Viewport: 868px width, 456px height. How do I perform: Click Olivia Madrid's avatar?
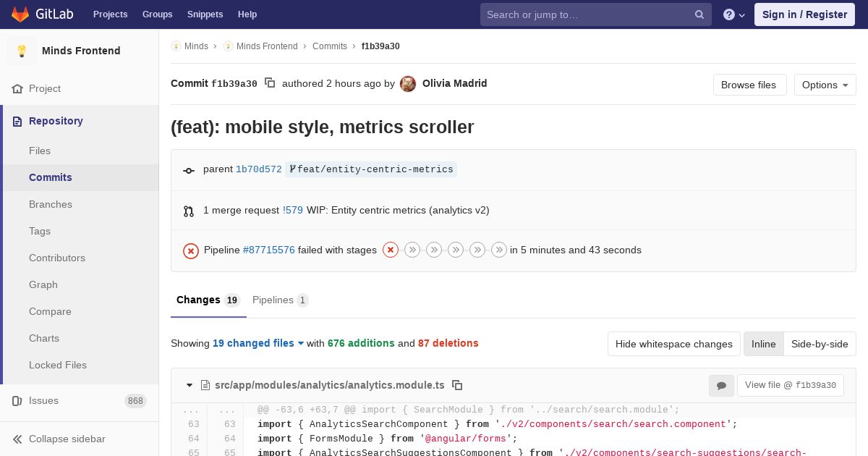pyautogui.click(x=408, y=84)
